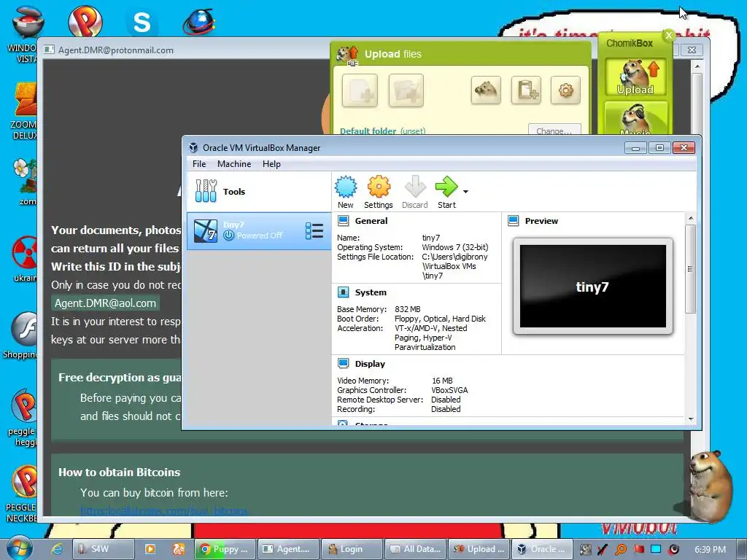Click the Preview section header

click(x=541, y=221)
